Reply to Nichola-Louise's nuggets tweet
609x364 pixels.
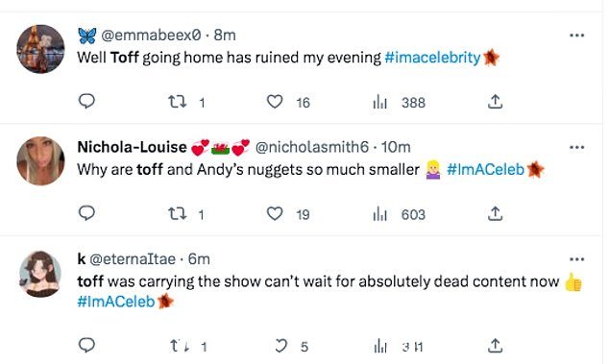coord(86,213)
